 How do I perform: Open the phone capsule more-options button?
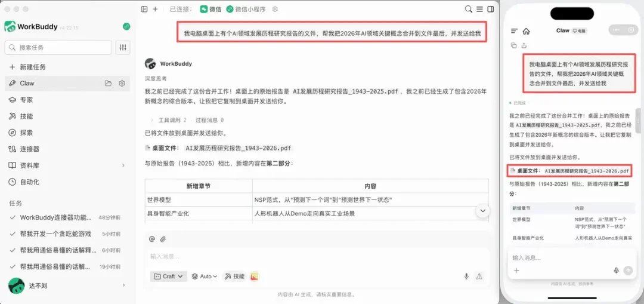pos(615,30)
